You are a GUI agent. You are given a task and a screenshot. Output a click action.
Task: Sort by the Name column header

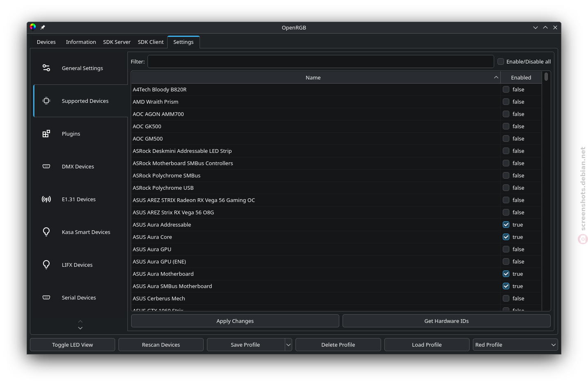point(316,77)
